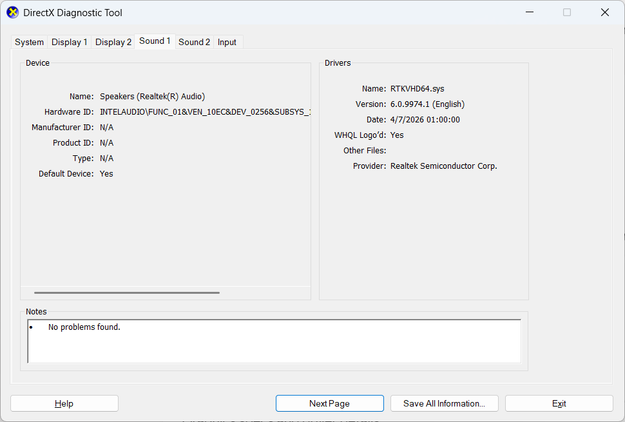Image resolution: width=625 pixels, height=422 pixels.
Task: Click driver date '4/7/2026 01:00:00'
Action: pos(425,120)
